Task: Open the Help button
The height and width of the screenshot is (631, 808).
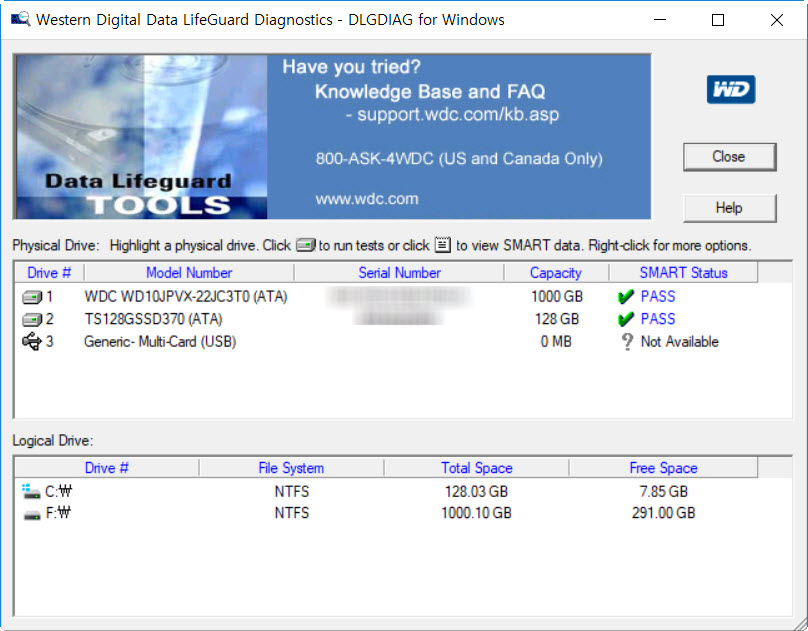Action: (729, 208)
